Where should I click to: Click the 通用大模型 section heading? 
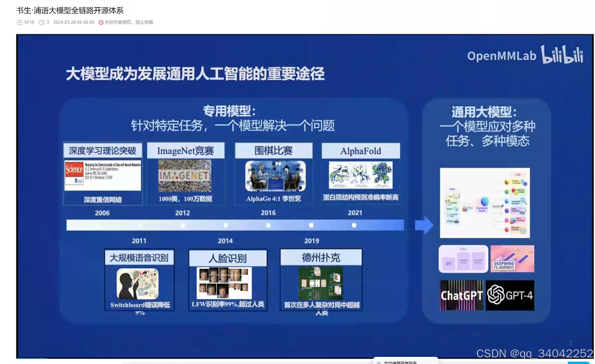pos(484,112)
